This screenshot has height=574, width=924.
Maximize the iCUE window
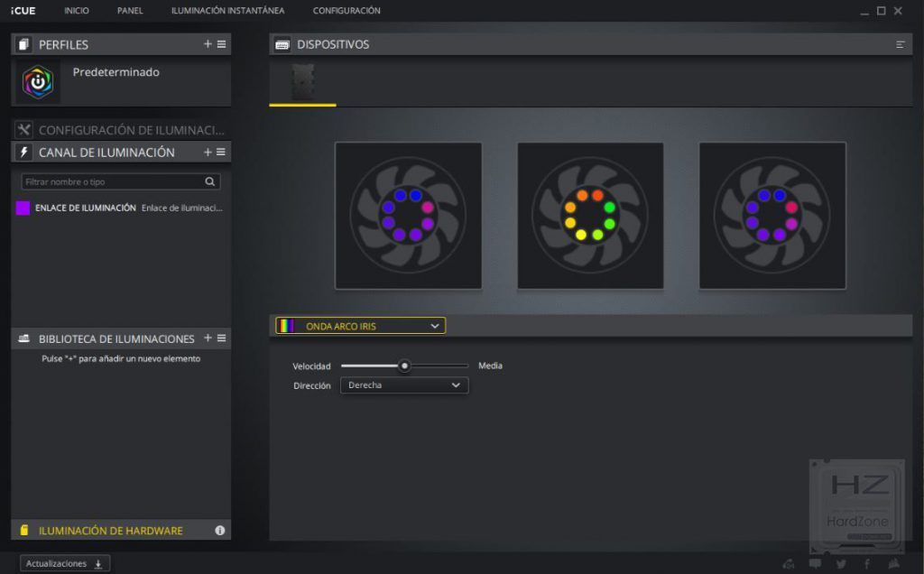click(881, 11)
